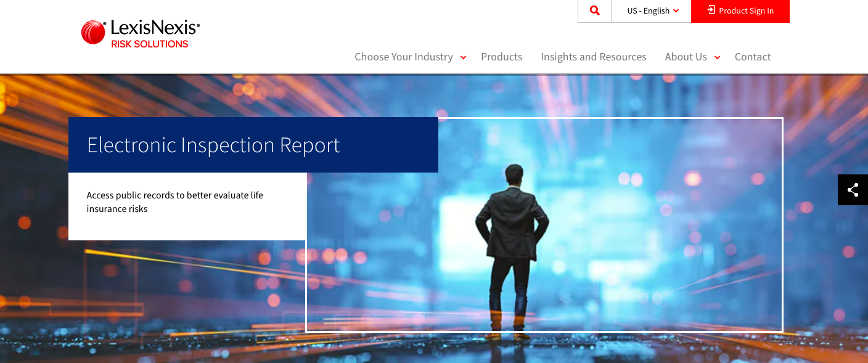Open the search magnifier icon
This screenshot has height=363, width=868.
pos(594,10)
